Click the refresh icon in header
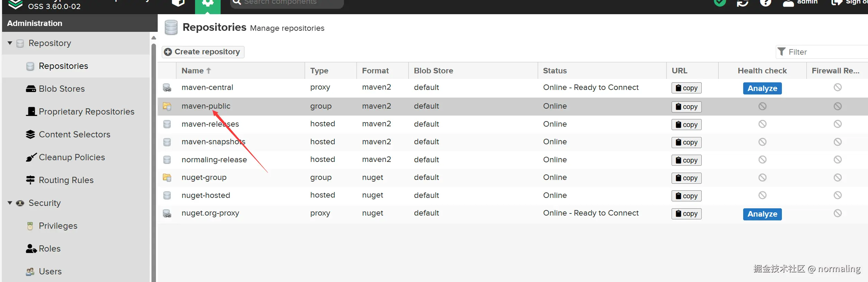Screen dimensions: 868x282 tap(742, 3)
